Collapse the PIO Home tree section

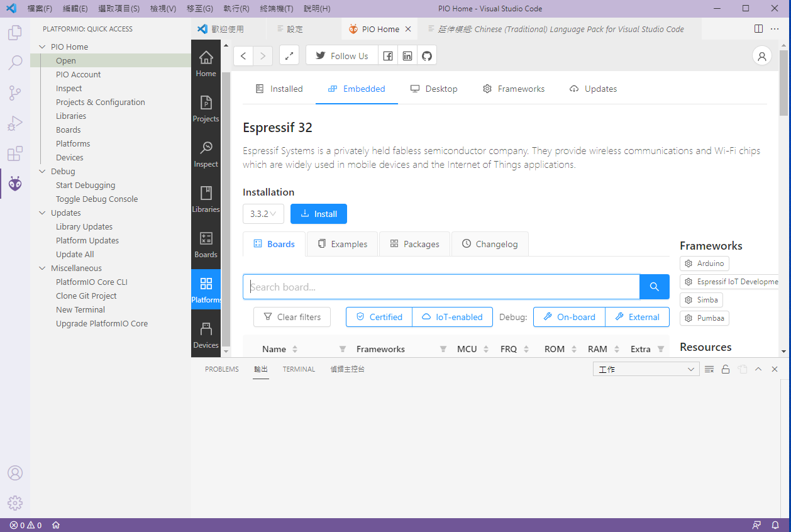(x=42, y=47)
